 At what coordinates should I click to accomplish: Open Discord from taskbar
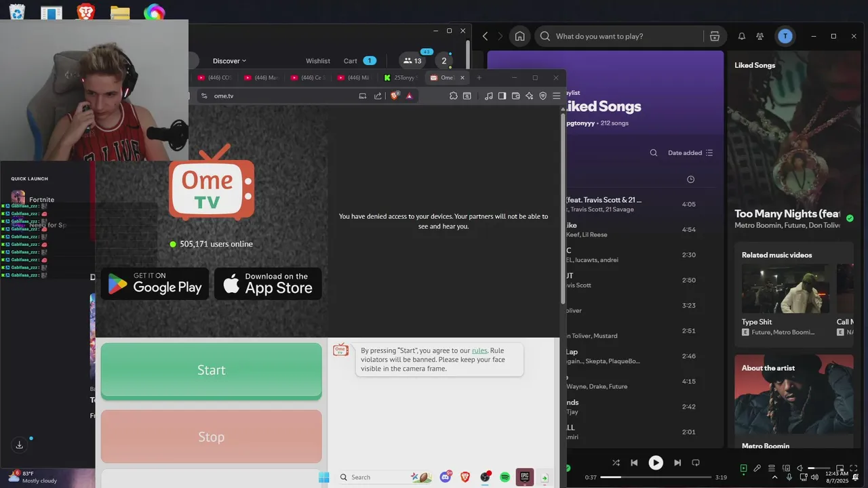pyautogui.click(x=446, y=477)
